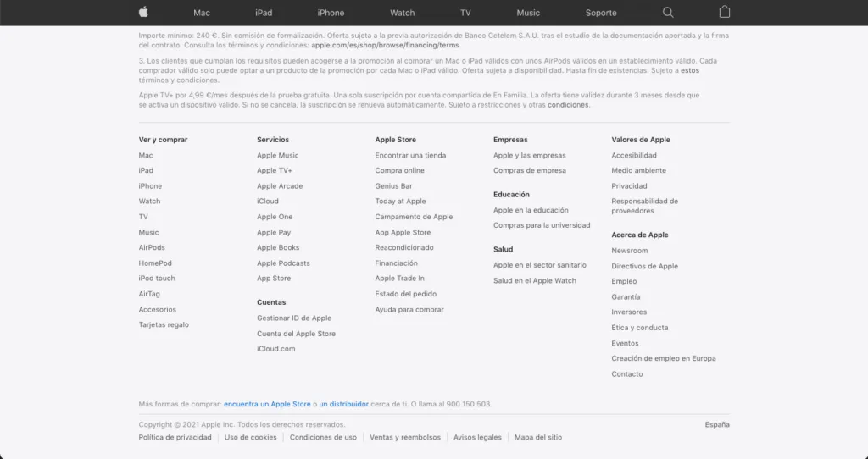Open Privacidad under Valores de Apple
The height and width of the screenshot is (459, 868).
click(x=629, y=186)
